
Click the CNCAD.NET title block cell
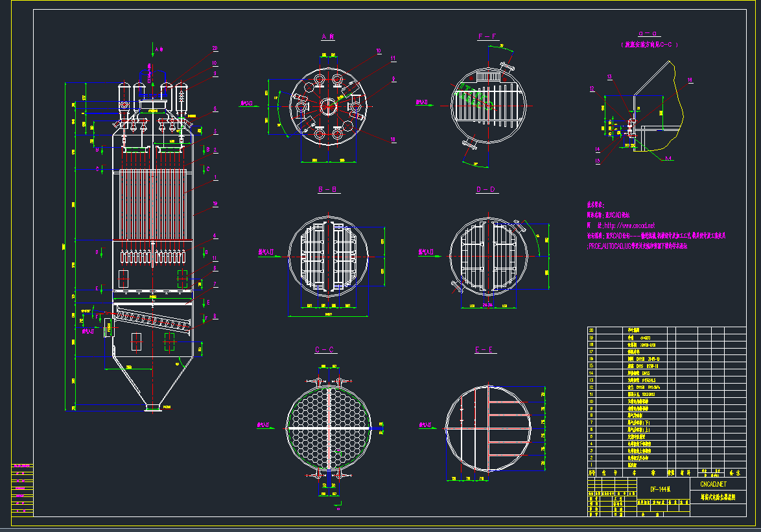pos(713,483)
